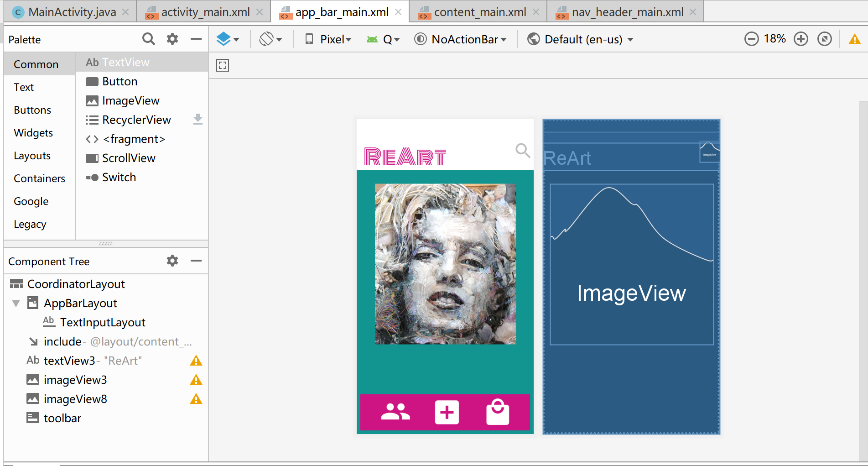868x466 pixels.
Task: Pick TextView from the palette
Action: coord(142,62)
